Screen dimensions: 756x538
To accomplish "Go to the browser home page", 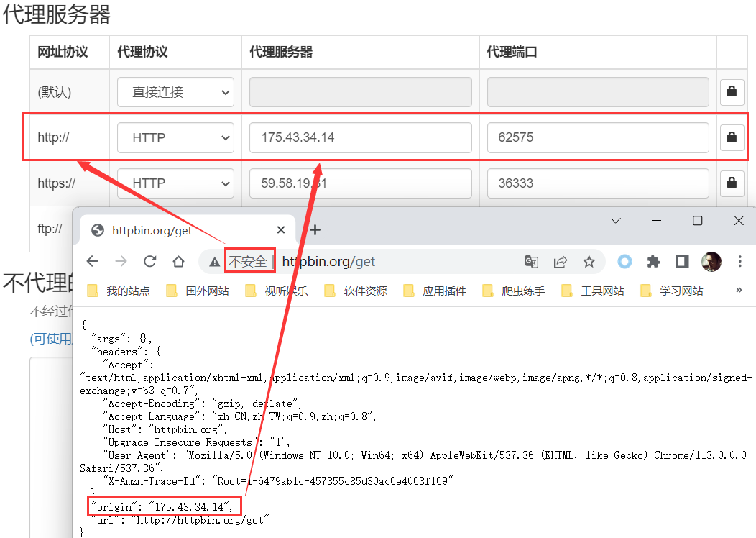I will pos(178,262).
